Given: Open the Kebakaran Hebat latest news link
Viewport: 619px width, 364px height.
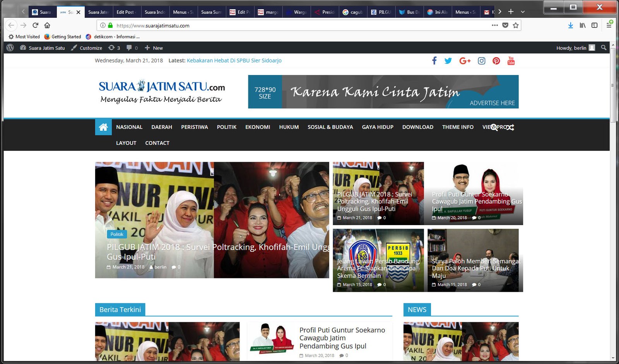Looking at the screenshot, I should tap(234, 61).
